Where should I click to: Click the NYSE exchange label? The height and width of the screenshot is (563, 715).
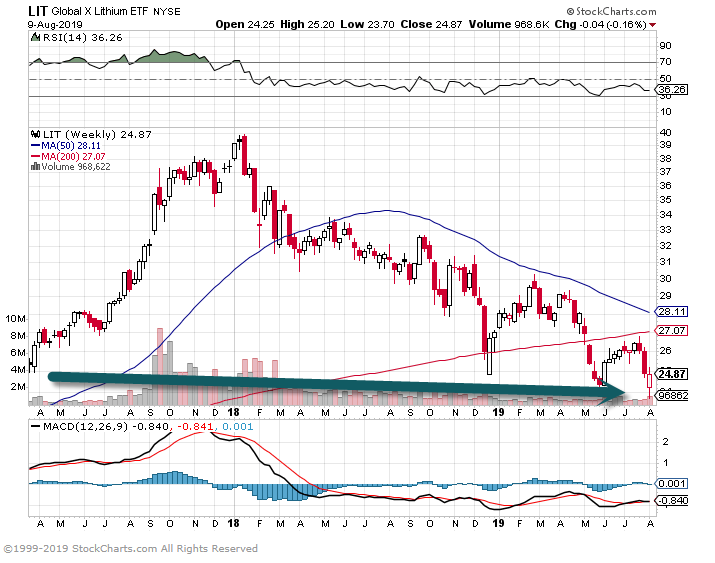(166, 12)
